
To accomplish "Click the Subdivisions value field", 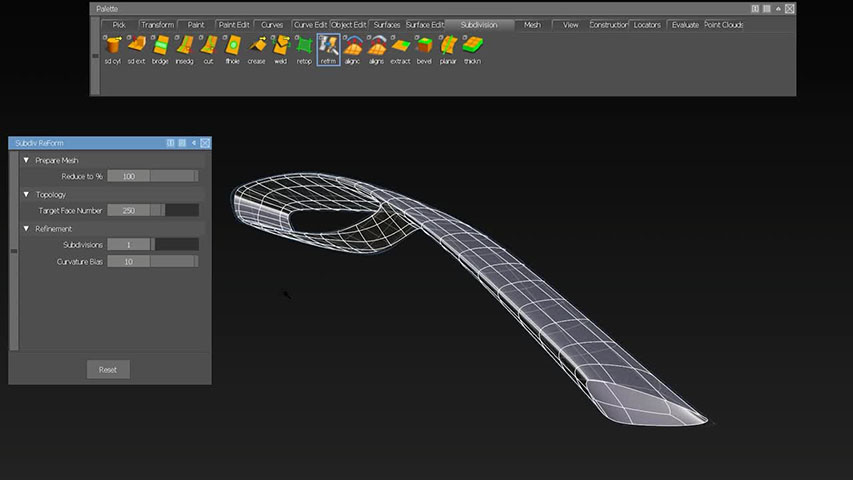I will 128,245.
